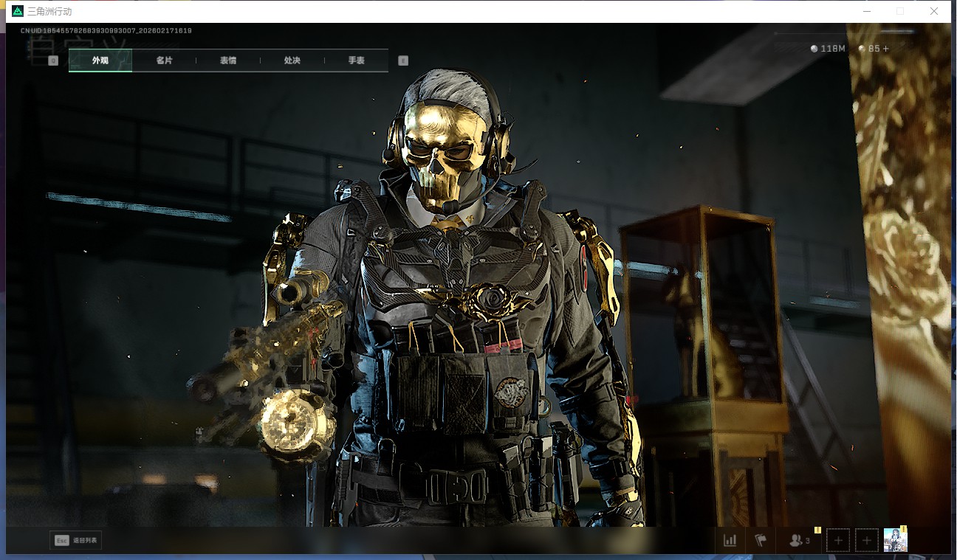The width and height of the screenshot is (957, 560).
Task: Click the first empty squad slot plus
Action: [837, 540]
